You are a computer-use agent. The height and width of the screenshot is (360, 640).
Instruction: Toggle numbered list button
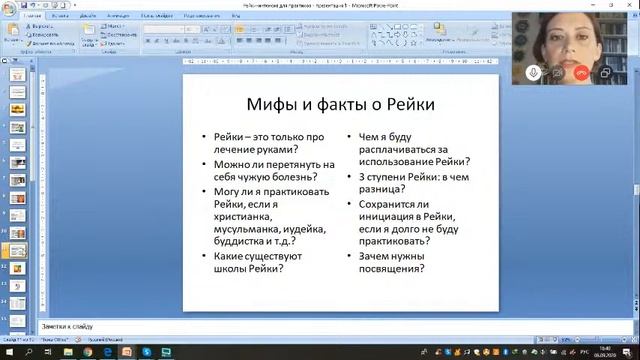coord(253,29)
